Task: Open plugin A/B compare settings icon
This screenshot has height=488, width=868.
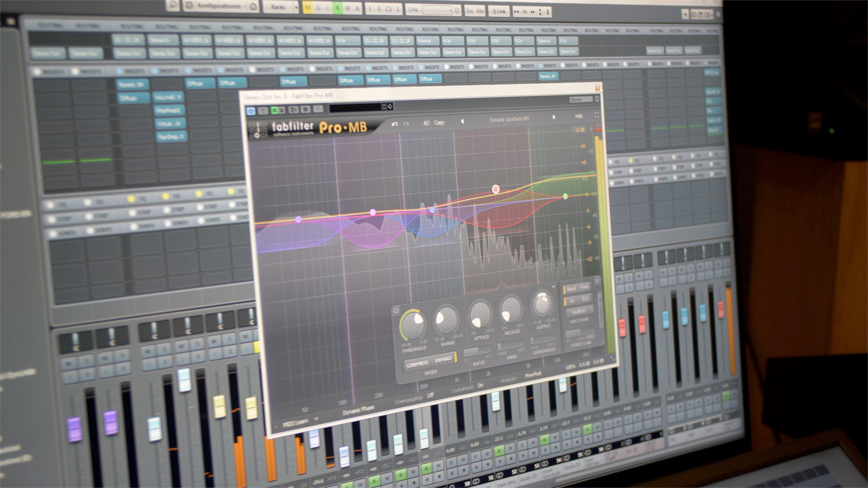Action: point(294,109)
